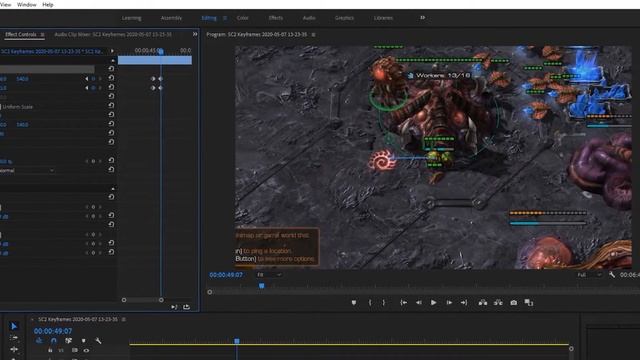Add or remove keyframe on first 540.0 row
Image resolution: width=640 pixels, height=360 pixels.
pyautogui.click(x=93, y=78)
